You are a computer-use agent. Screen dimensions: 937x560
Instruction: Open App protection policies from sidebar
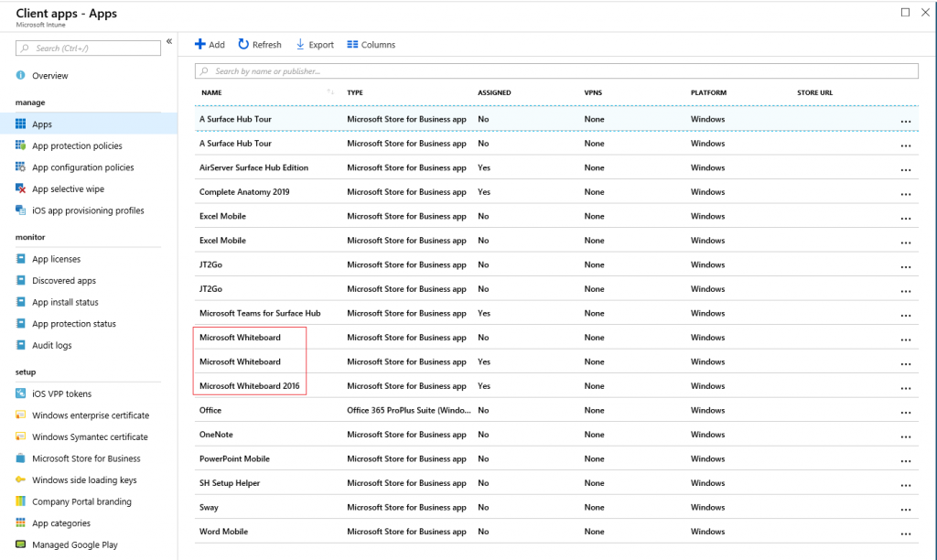click(23, 145)
